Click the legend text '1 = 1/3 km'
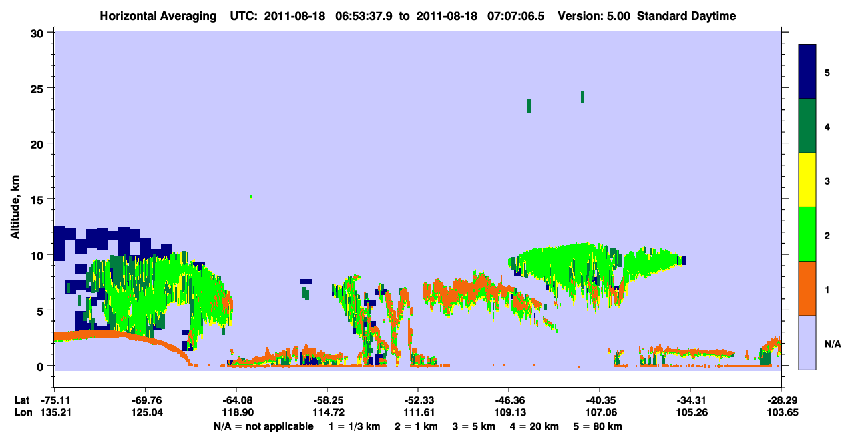This screenshot has height=445, width=868. [354, 426]
